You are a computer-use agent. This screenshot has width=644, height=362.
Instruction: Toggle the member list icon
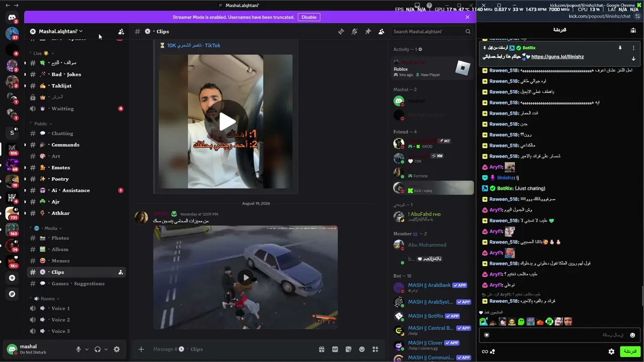[x=381, y=31]
